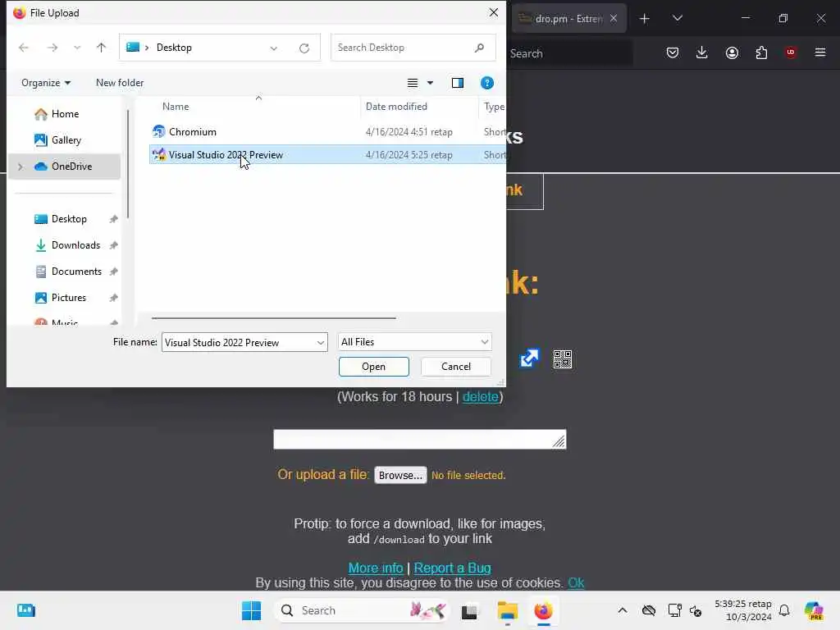Click the pin icon beside Downloads
This screenshot has height=630, width=840.
(113, 245)
